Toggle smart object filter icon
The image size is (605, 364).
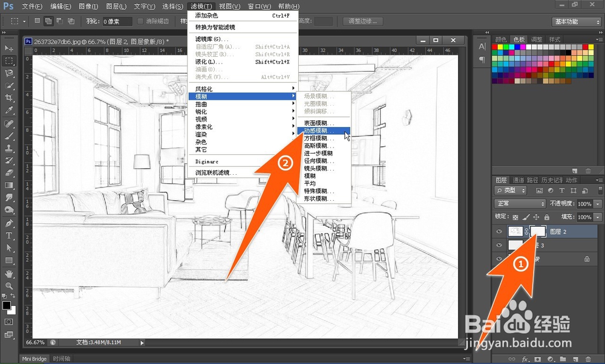(585, 190)
